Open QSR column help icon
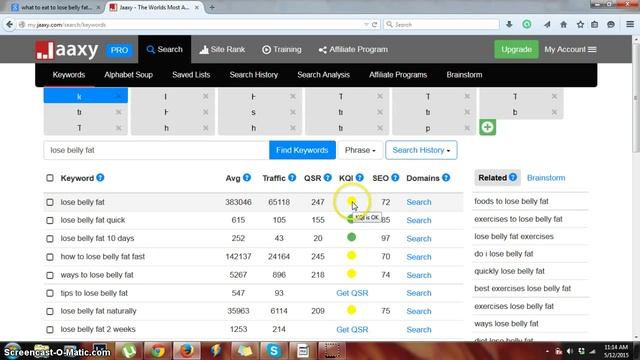Viewport: 640px width, 360px height. coord(327,178)
